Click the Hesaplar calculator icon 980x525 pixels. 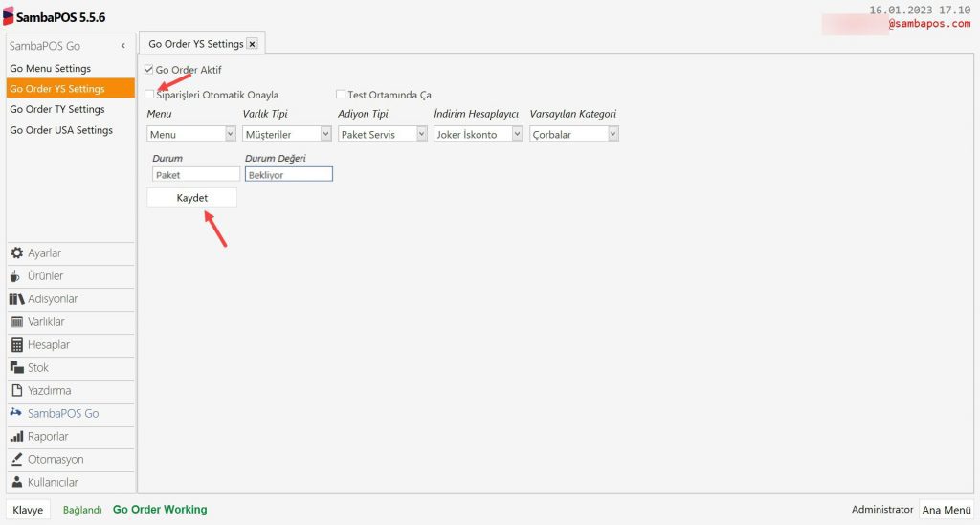click(16, 345)
